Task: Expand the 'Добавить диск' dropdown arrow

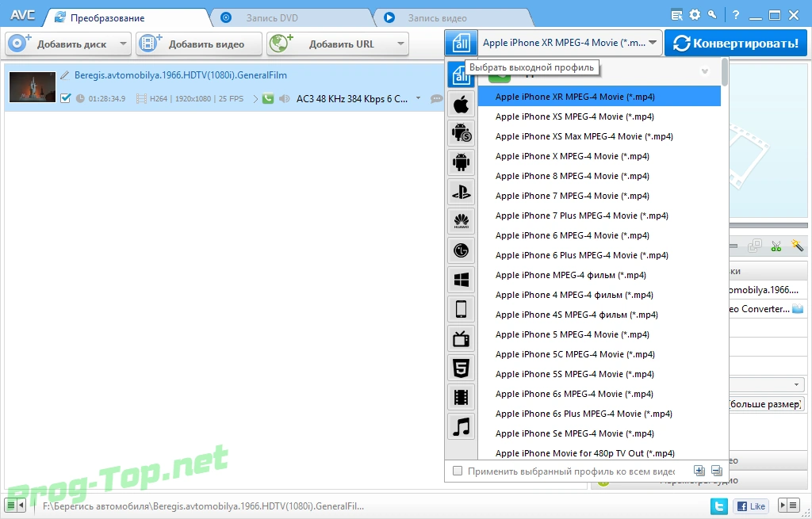Action: point(123,44)
